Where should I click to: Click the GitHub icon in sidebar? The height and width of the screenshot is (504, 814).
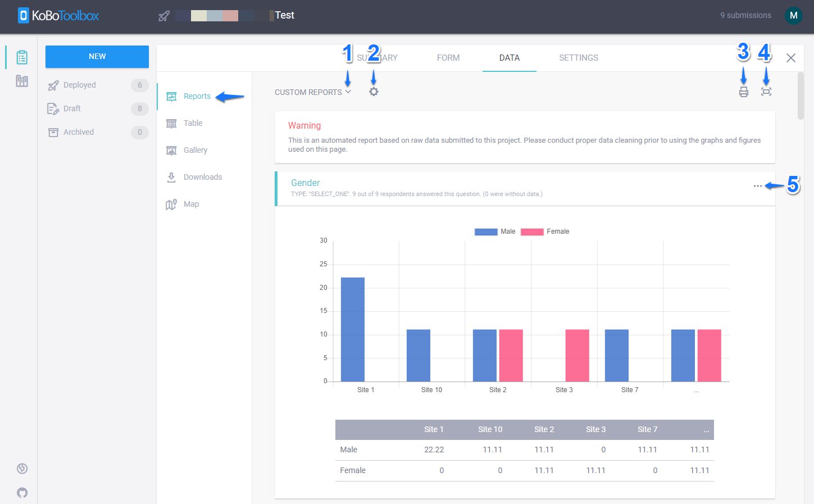point(22,493)
